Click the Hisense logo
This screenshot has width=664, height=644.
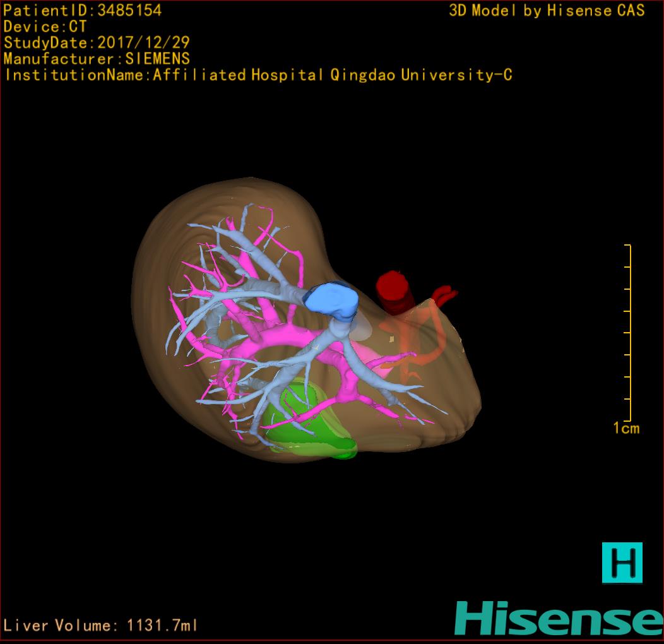click(559, 618)
